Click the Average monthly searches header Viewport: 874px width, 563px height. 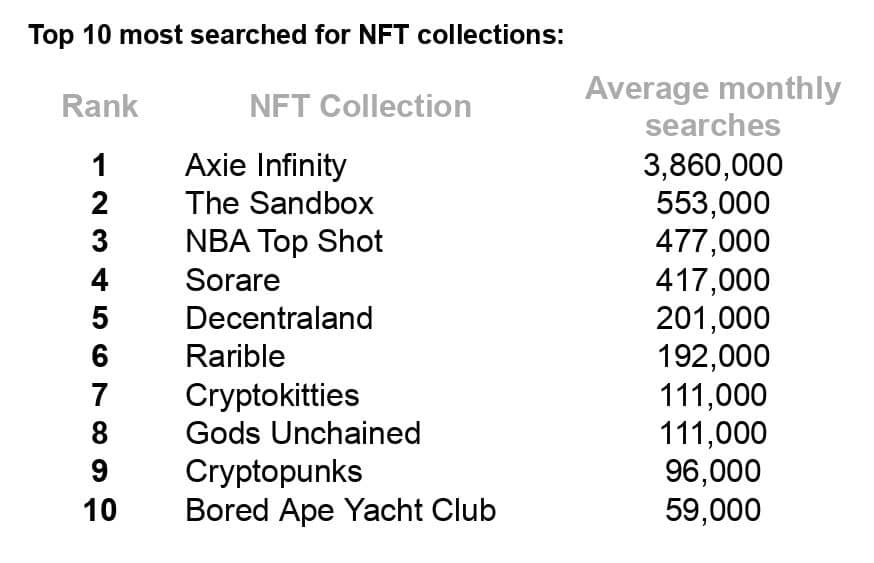713,106
